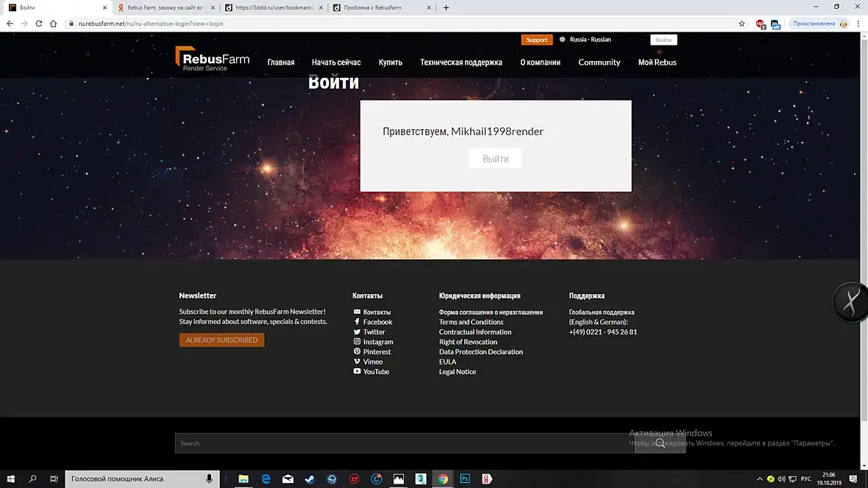This screenshot has height=488, width=868.
Task: Open the AdBlock extension icon
Action: pyautogui.click(x=761, y=24)
